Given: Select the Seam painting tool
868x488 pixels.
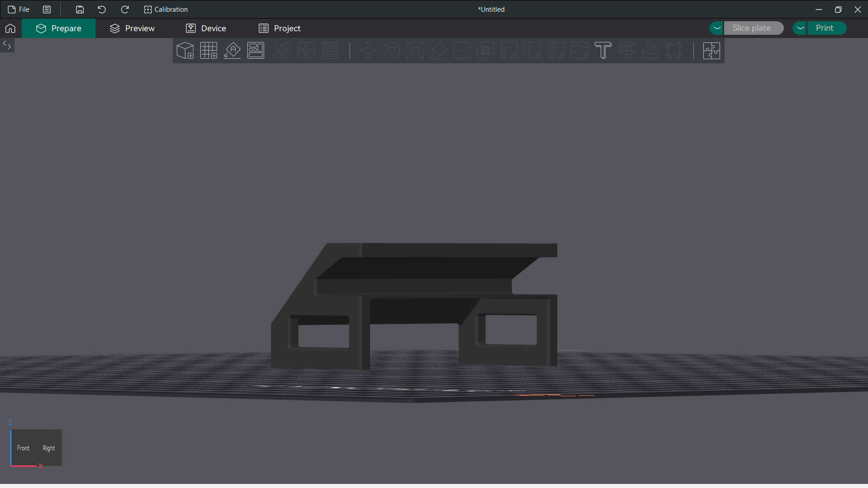Looking at the screenshot, I should point(532,51).
